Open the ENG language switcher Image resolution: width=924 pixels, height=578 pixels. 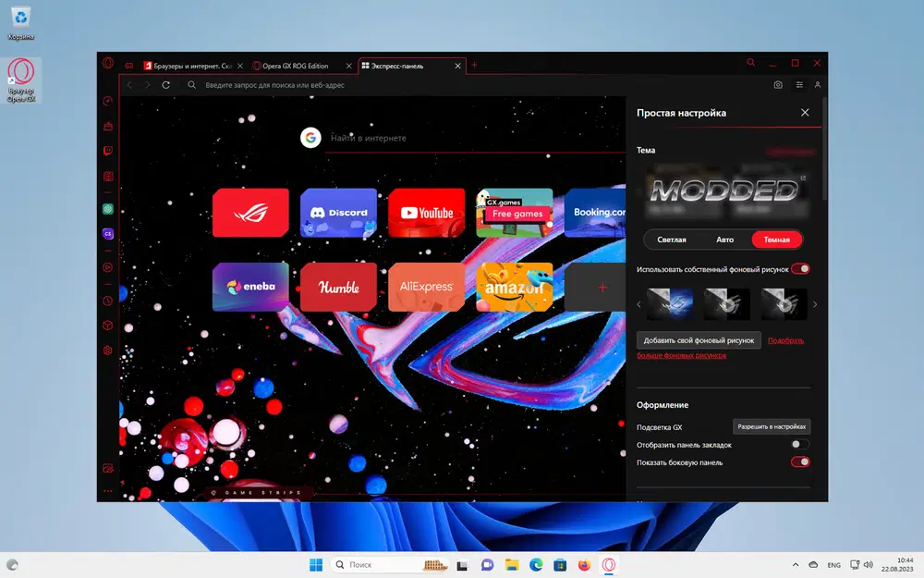click(x=833, y=565)
